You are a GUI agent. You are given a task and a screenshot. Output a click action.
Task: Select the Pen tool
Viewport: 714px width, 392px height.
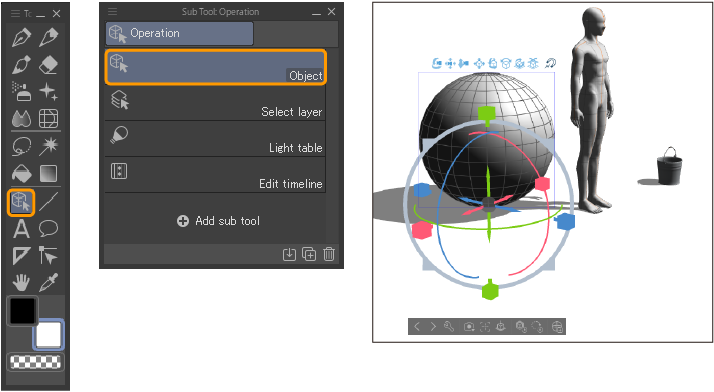click(21, 37)
